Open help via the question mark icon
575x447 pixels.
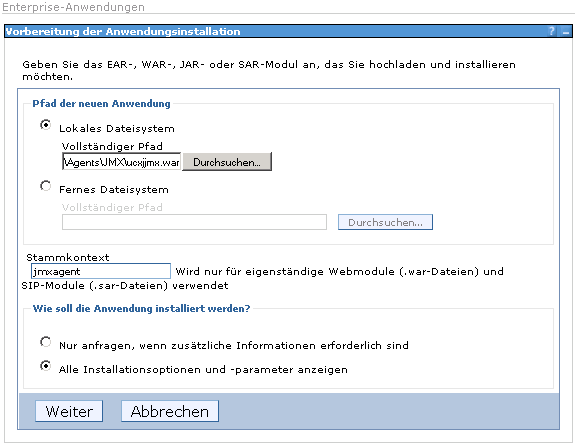coord(552,31)
